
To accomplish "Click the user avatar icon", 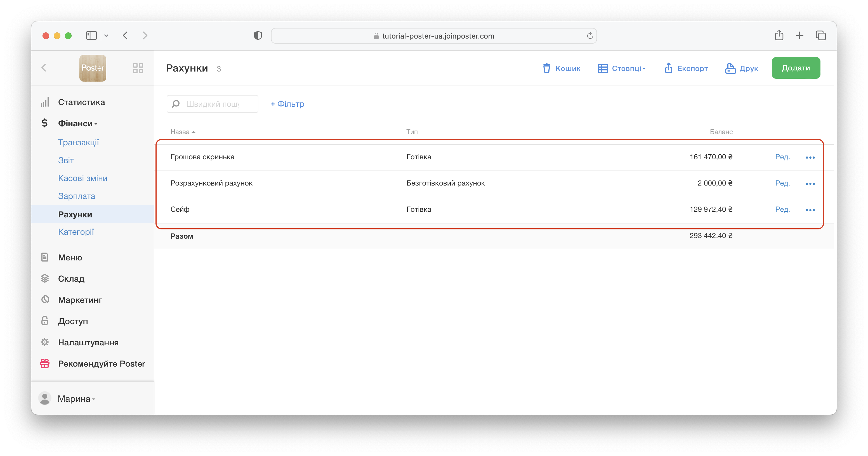I will (x=45, y=398).
